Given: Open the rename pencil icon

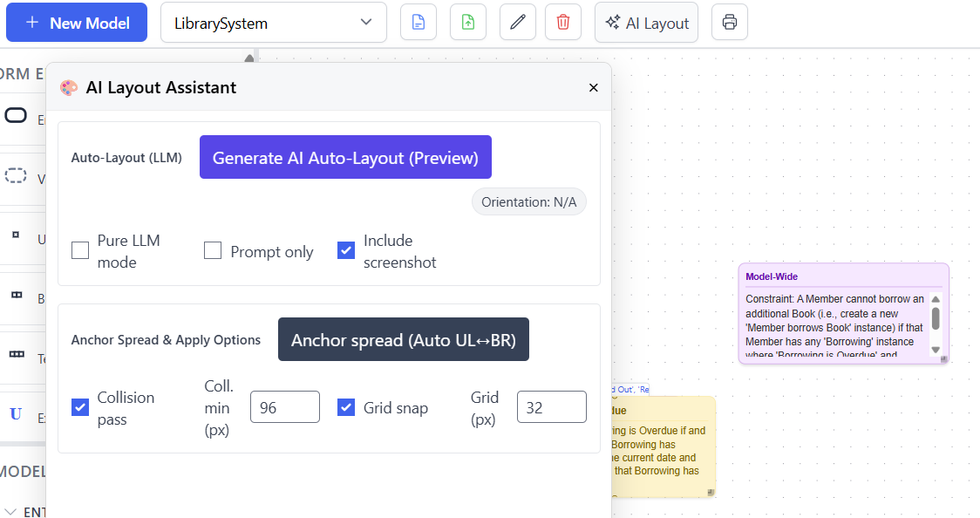Looking at the screenshot, I should coord(517,22).
